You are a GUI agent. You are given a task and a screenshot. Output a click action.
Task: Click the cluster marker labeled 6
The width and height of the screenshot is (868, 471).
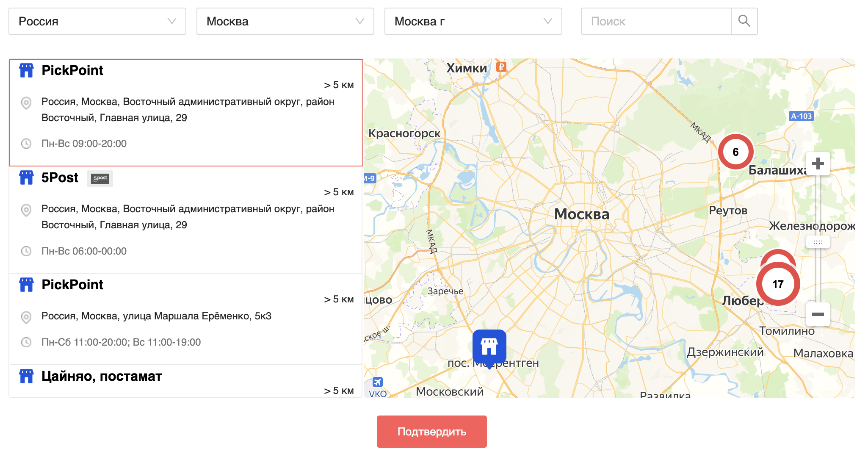(x=735, y=152)
